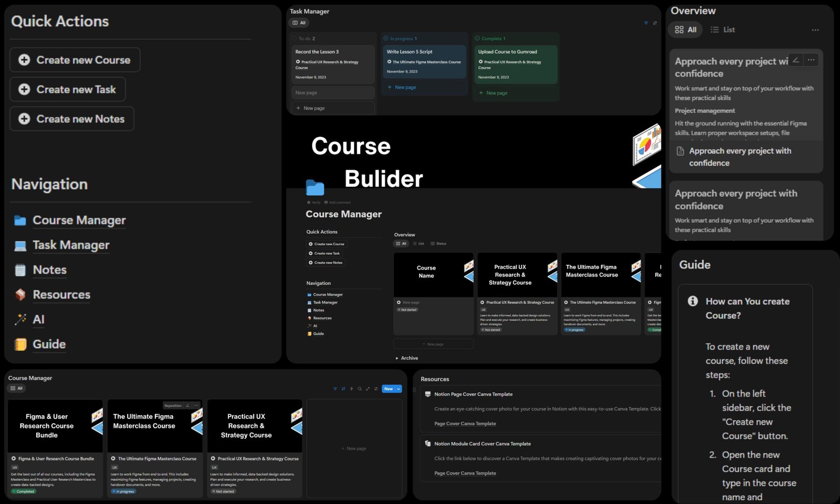The image size is (840, 504).
Task: Click monitor icon of Notion Page Cover resource
Action: coord(428,394)
